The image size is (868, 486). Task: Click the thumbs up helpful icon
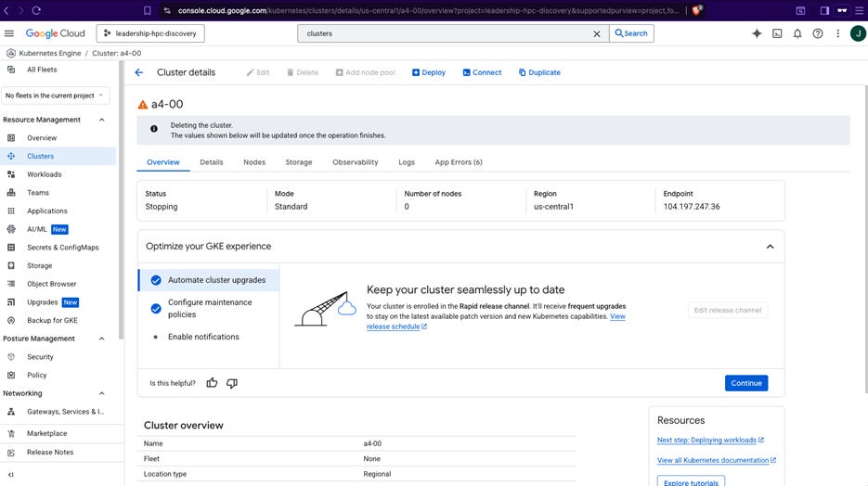click(x=212, y=383)
